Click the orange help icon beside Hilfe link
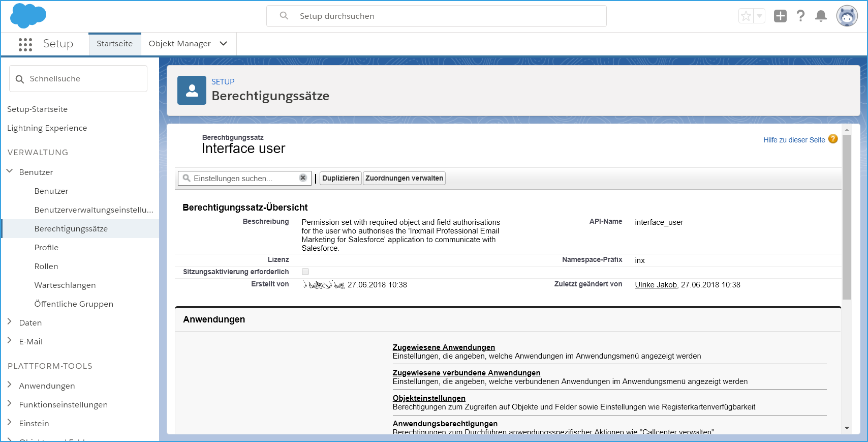This screenshot has width=868, height=442. [x=833, y=139]
